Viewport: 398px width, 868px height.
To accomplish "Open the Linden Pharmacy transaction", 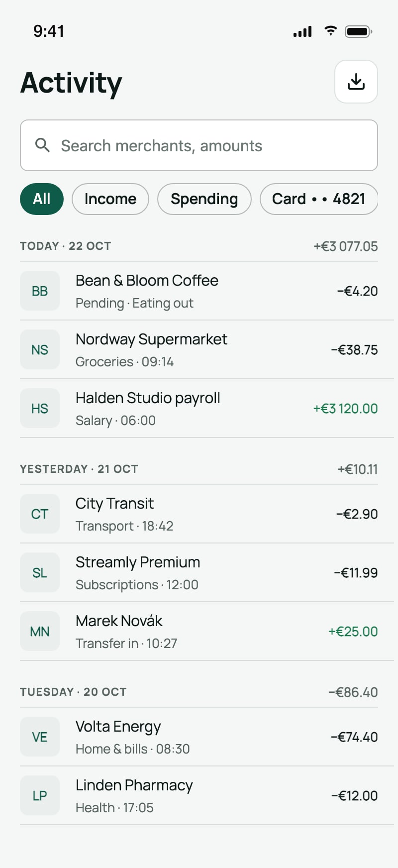I will pos(199,795).
